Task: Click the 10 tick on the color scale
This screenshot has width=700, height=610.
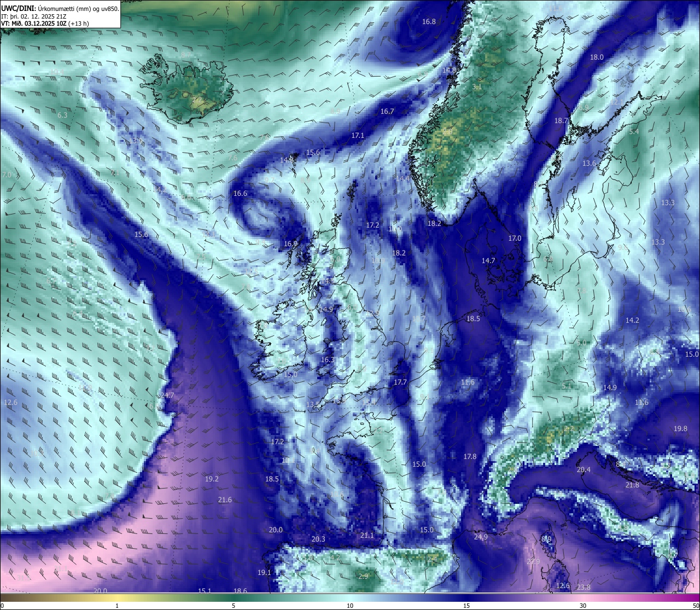Action: click(x=350, y=606)
